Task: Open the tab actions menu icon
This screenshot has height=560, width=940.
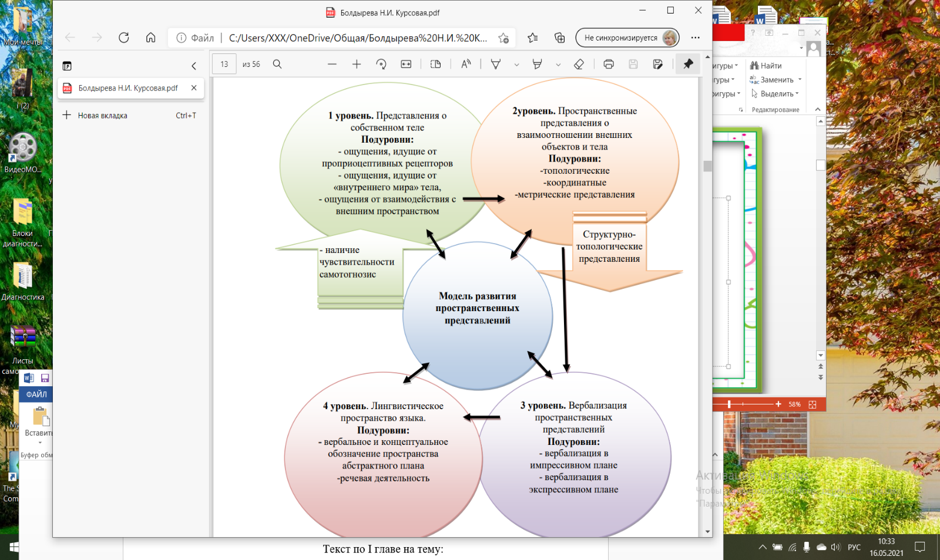Action: [x=67, y=66]
